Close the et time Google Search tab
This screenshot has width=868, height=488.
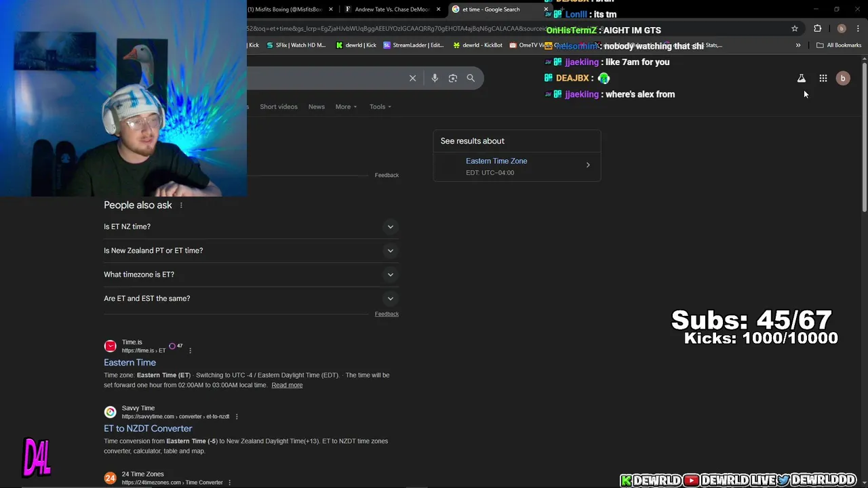tap(545, 9)
